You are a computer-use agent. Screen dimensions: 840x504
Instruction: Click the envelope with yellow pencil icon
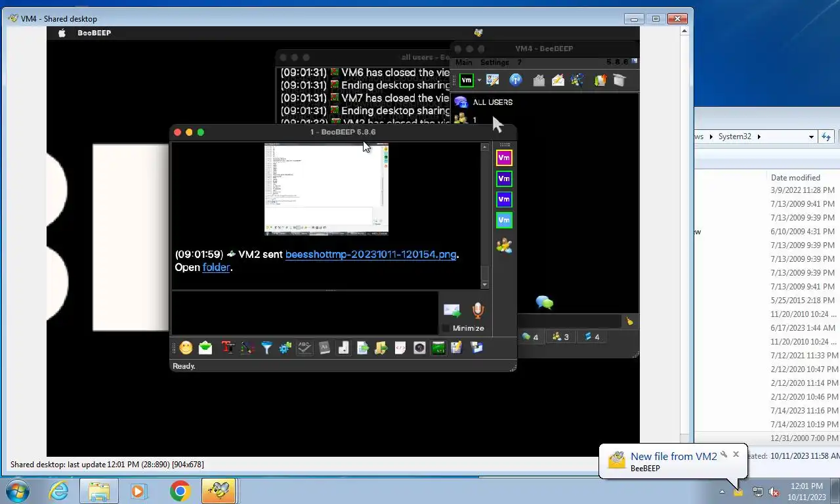point(558,80)
